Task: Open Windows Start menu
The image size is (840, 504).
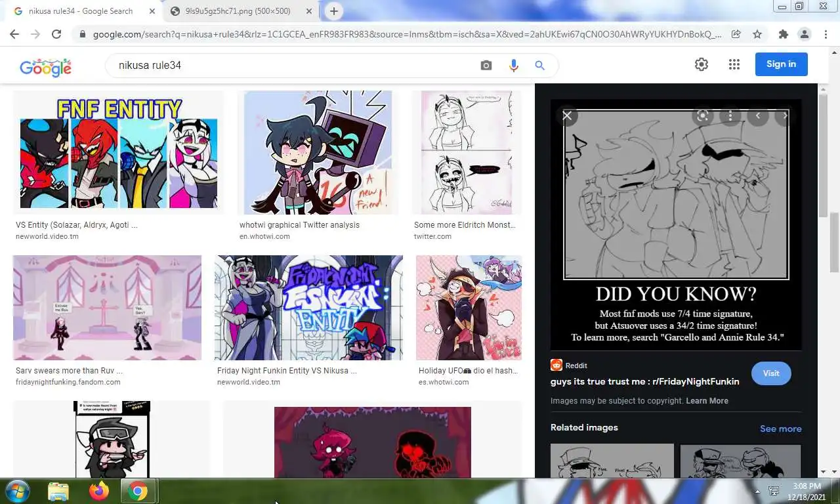Action: point(16,491)
